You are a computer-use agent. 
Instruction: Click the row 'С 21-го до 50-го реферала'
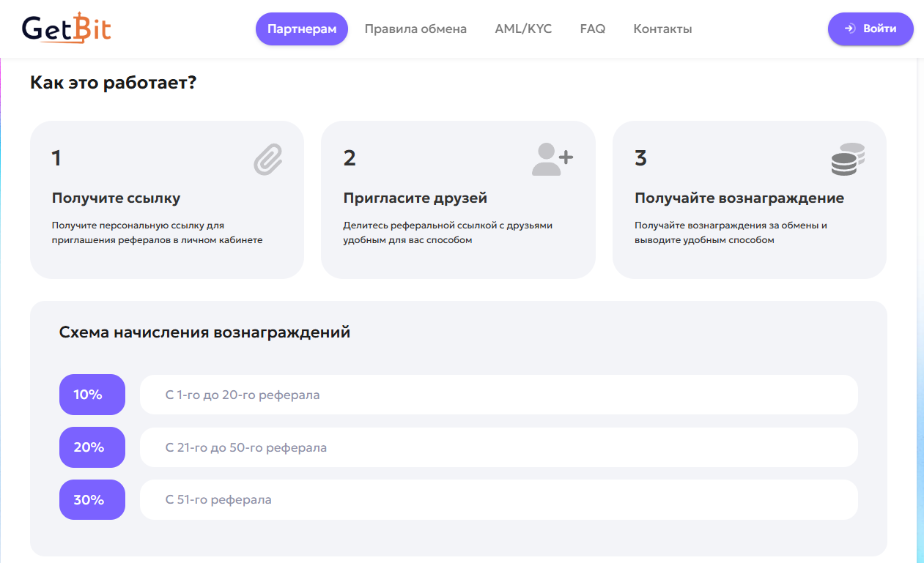pos(498,447)
